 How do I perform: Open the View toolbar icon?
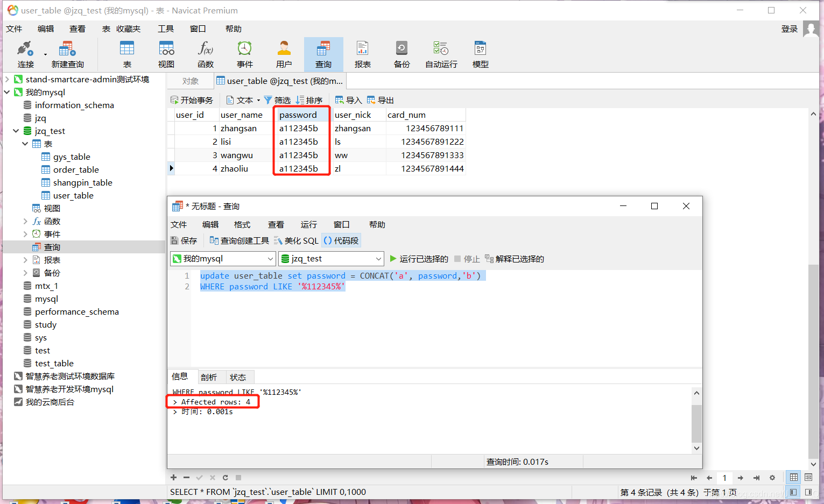[x=166, y=54]
